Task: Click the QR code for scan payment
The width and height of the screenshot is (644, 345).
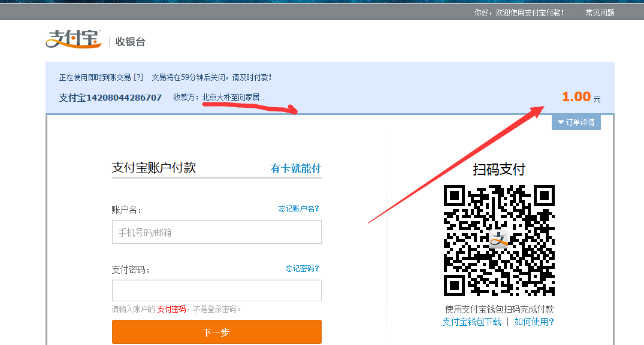Action: pyautogui.click(x=499, y=240)
